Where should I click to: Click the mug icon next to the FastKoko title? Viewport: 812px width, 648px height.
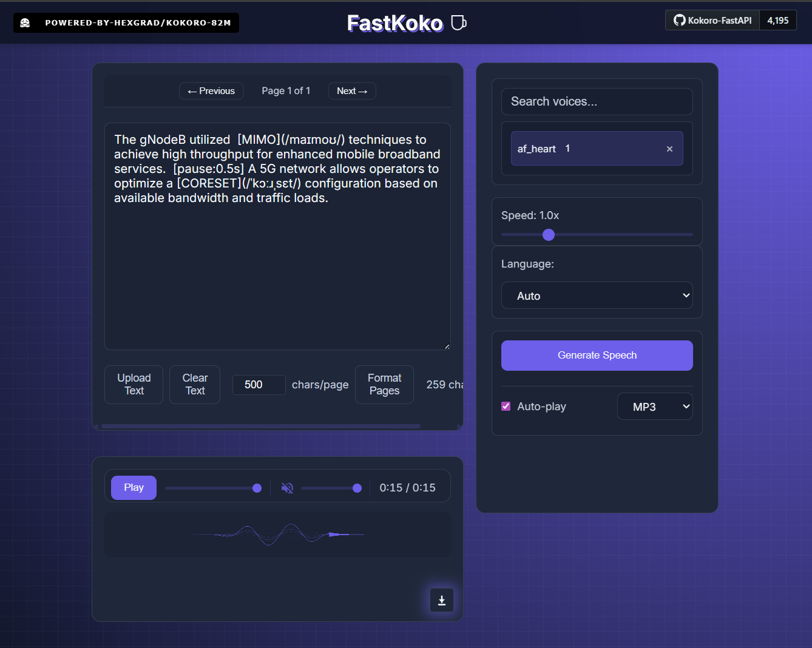click(x=458, y=22)
